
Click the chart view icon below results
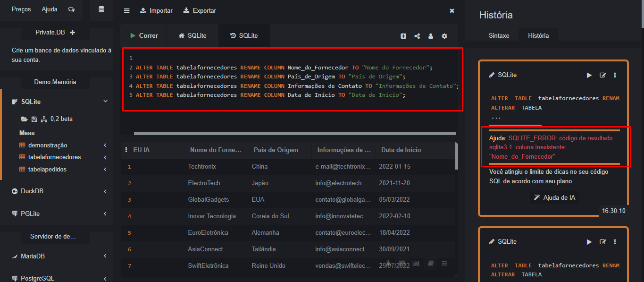point(416,263)
